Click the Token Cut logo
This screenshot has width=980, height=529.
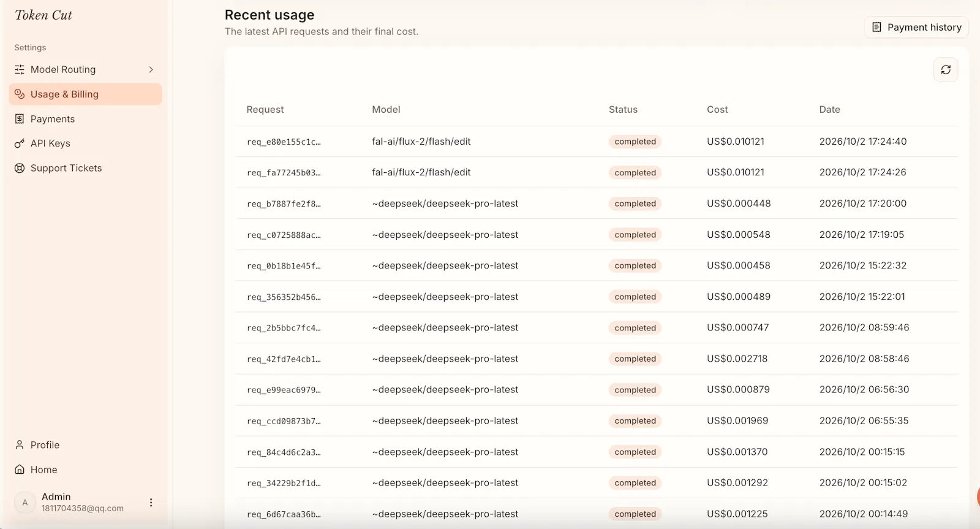point(43,15)
